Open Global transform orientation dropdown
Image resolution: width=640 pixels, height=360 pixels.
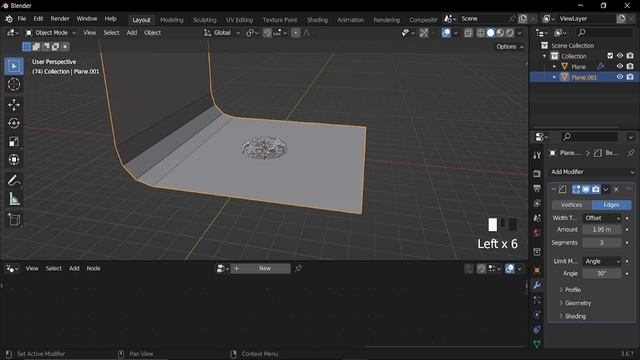(x=222, y=33)
